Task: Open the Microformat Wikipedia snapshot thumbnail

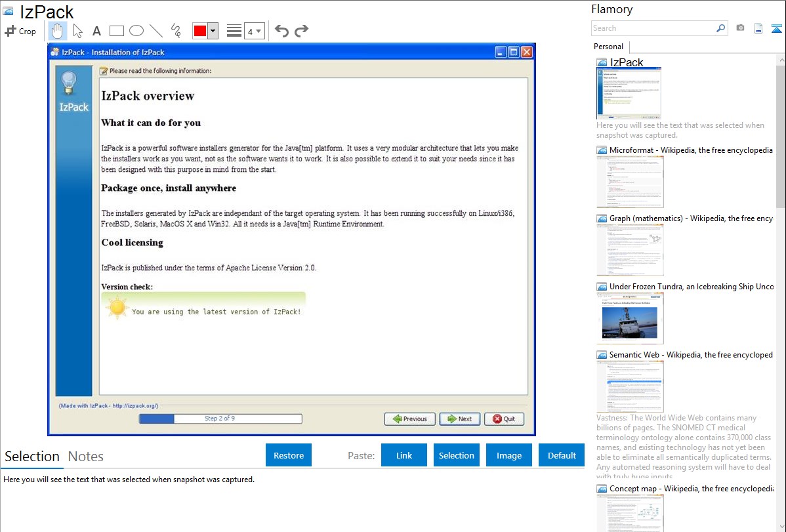Action: [x=630, y=182]
